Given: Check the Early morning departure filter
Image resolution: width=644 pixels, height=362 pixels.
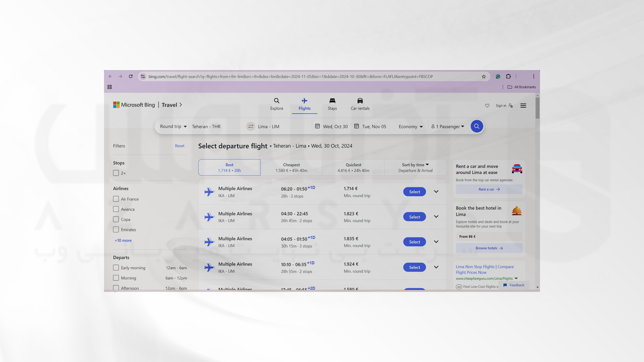Looking at the screenshot, I should coord(116,268).
